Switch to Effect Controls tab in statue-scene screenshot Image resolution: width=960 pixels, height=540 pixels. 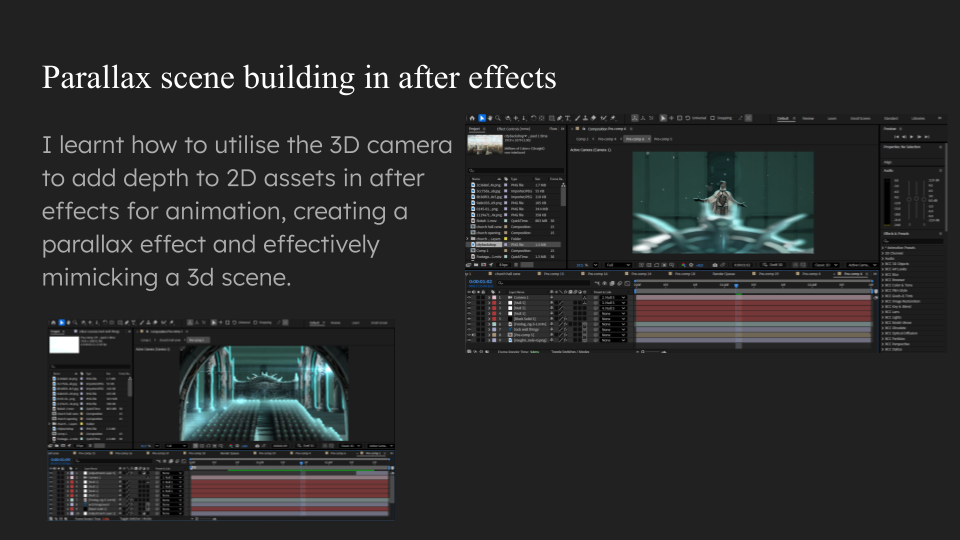[514, 129]
